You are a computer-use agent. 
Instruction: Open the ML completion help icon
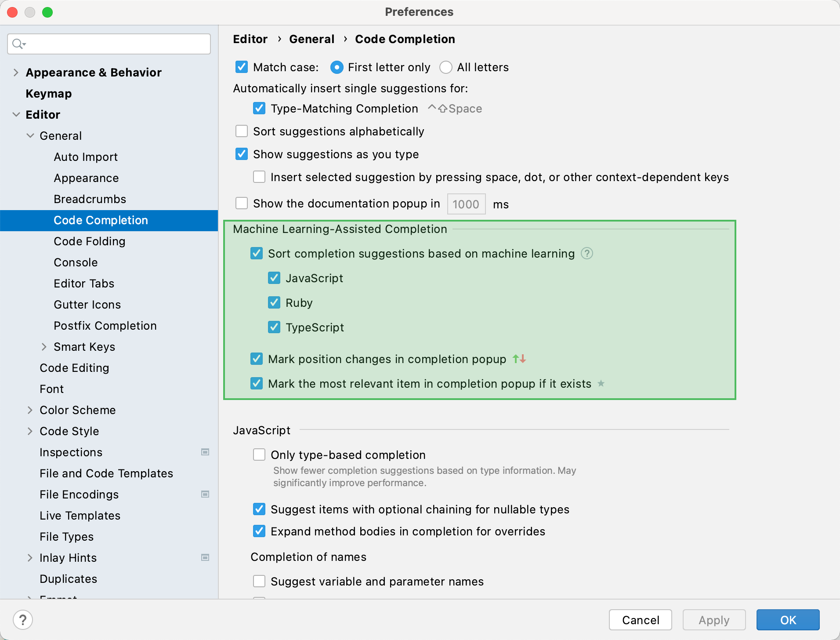click(x=587, y=254)
